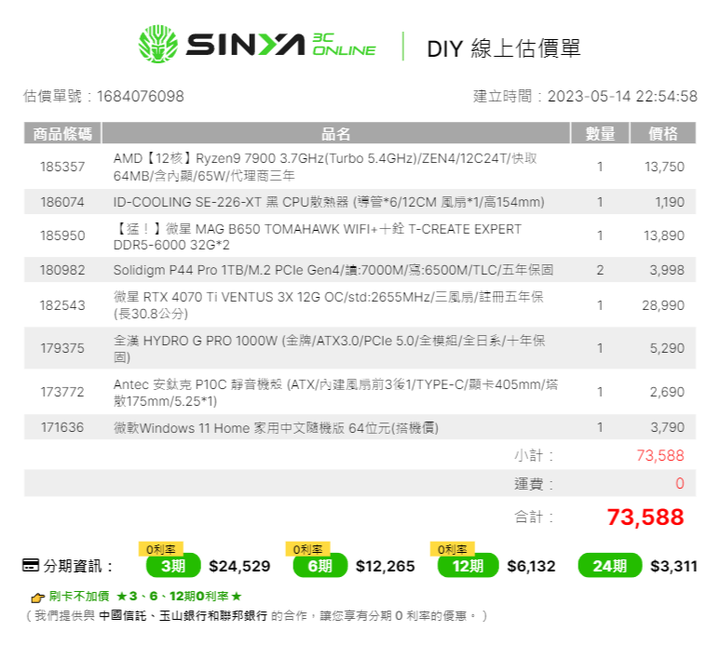Click quote number 1684076098
The height and width of the screenshot is (645, 720).
coord(141,96)
